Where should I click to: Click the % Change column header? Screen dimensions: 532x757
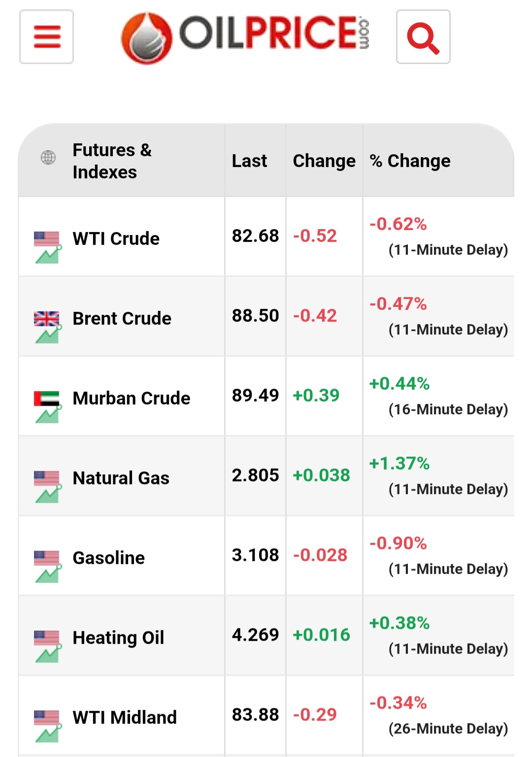[x=410, y=161]
